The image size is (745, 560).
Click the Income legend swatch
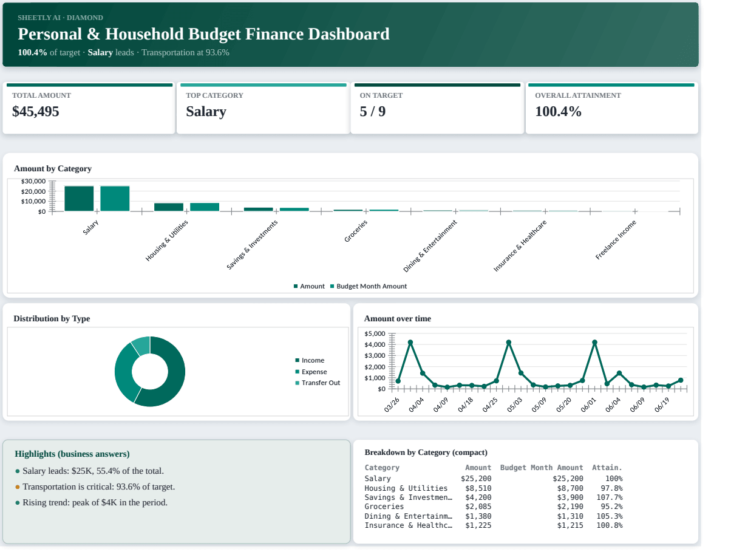[x=298, y=360]
